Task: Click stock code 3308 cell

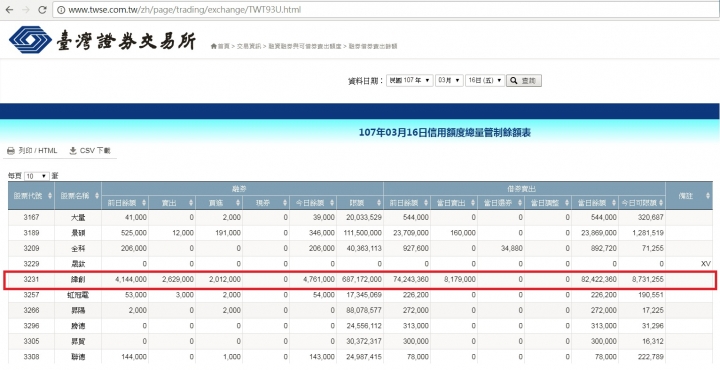Action: click(31, 357)
